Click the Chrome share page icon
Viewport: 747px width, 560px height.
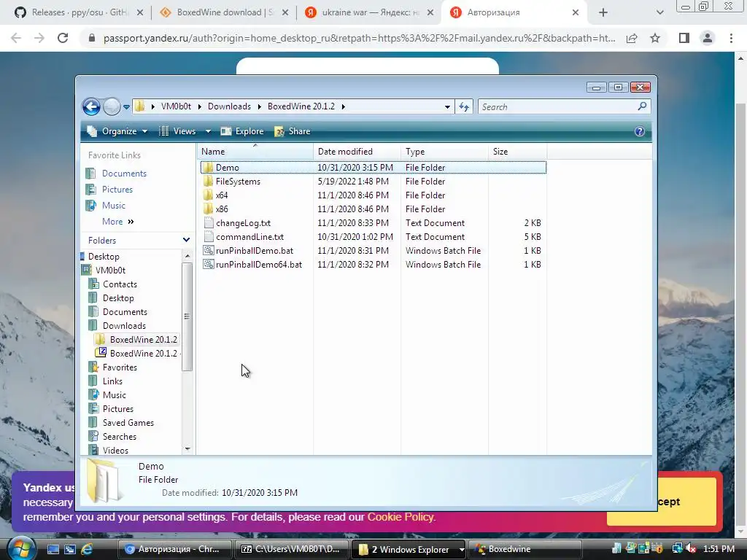(632, 38)
